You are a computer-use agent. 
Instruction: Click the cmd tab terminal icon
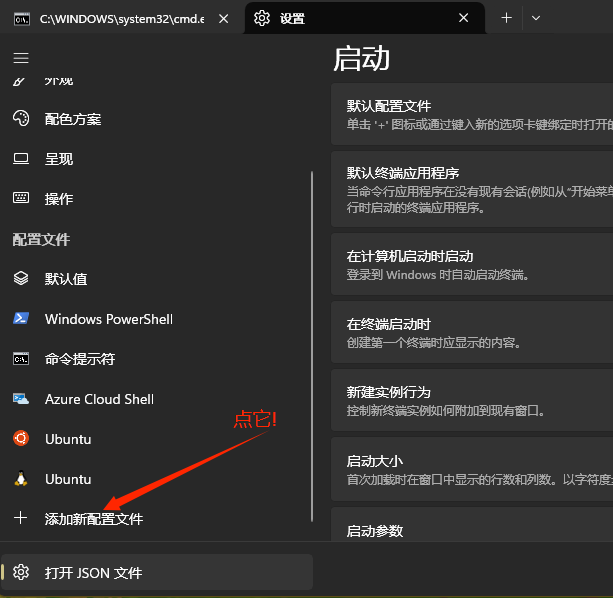(x=22, y=19)
